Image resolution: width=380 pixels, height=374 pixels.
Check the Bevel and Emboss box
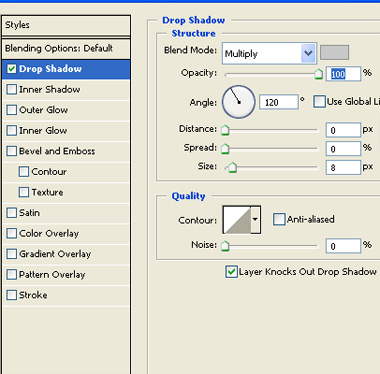12,151
